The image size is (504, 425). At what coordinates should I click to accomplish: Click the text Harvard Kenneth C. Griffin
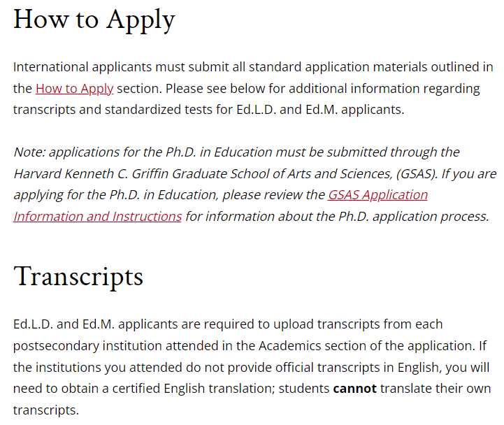point(91,173)
